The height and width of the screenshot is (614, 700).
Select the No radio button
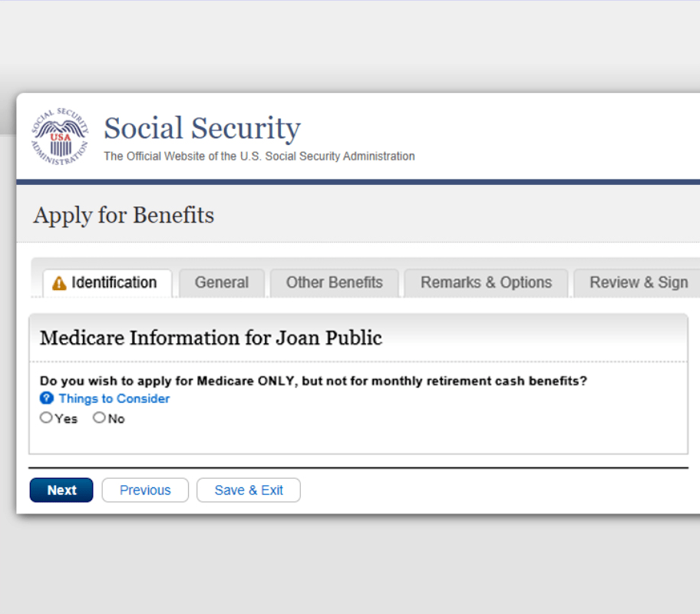pos(99,418)
